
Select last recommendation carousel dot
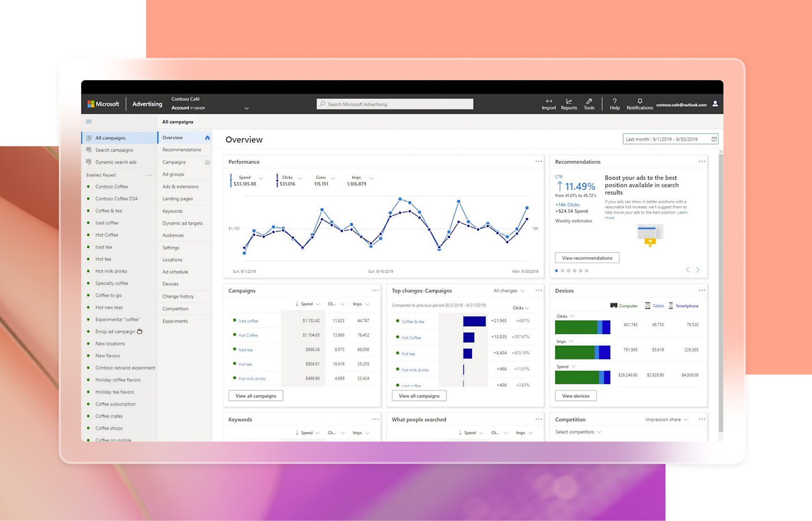point(587,271)
